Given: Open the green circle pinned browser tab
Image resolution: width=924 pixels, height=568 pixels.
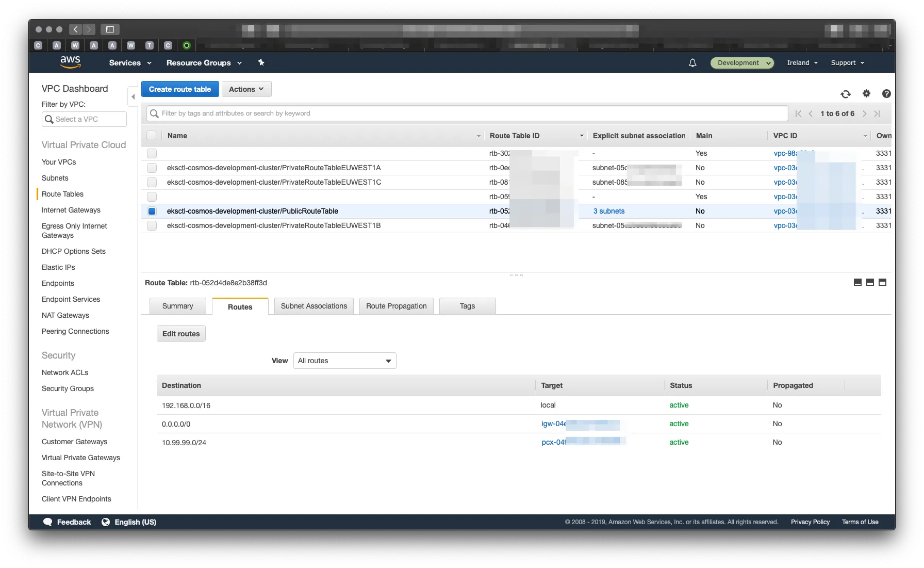Looking at the screenshot, I should point(187,45).
